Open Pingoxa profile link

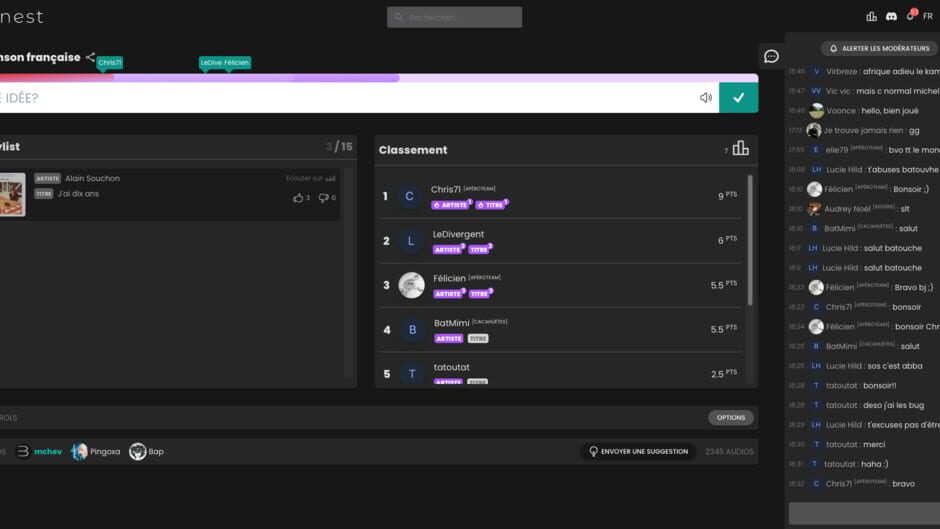point(96,452)
